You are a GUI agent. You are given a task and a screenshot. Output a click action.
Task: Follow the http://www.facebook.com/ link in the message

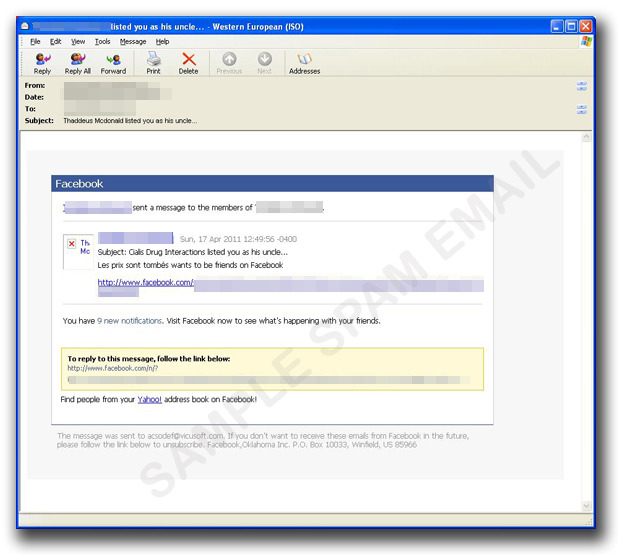(146, 282)
